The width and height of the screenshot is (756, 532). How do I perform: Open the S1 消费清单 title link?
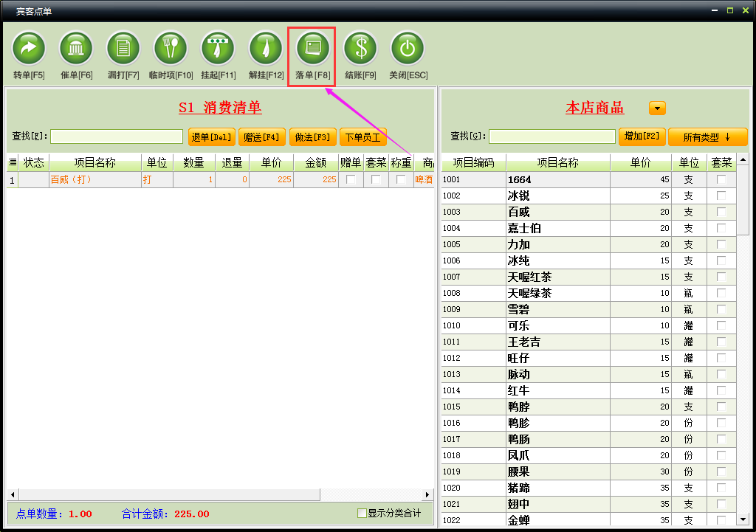220,108
